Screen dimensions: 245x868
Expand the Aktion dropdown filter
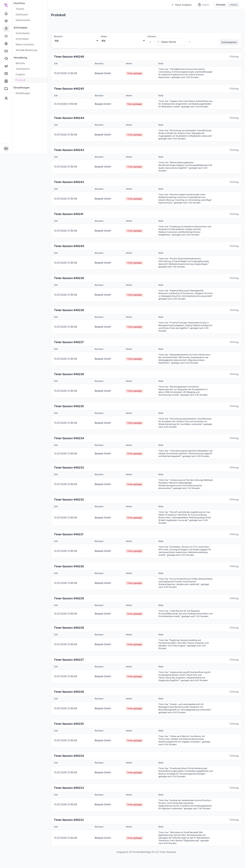point(123,41)
